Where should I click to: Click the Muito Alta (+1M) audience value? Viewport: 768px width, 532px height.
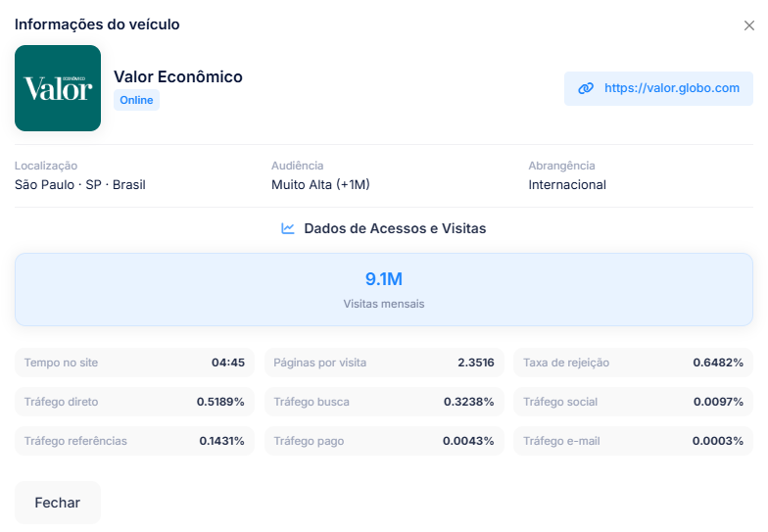click(x=321, y=184)
